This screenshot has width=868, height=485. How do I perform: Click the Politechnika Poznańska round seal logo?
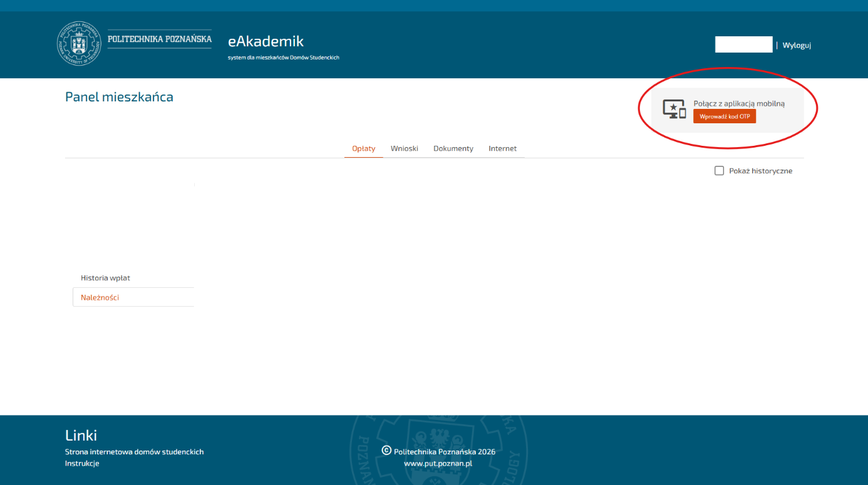pyautogui.click(x=78, y=44)
